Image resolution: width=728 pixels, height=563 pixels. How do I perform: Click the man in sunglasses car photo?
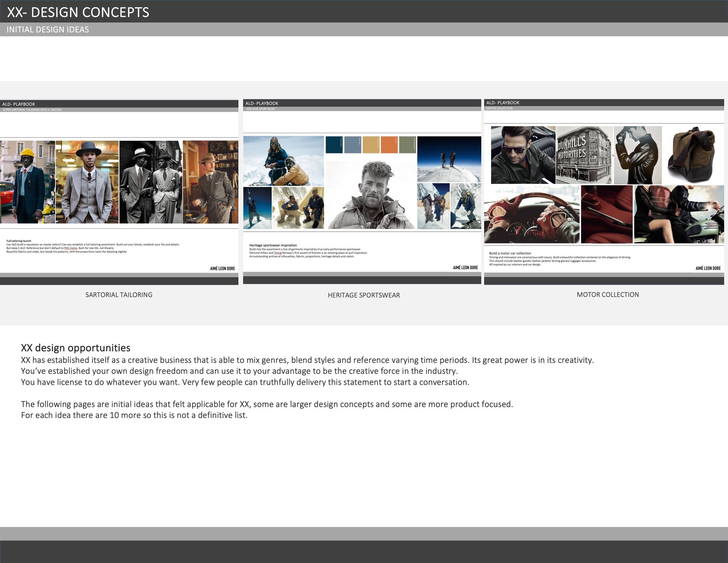[523, 155]
